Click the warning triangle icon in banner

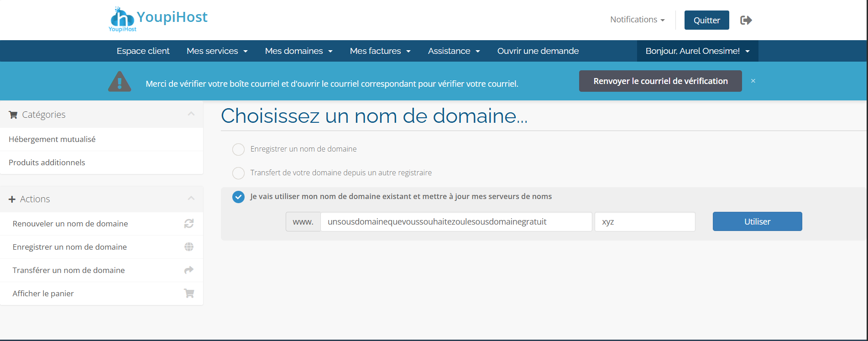(x=120, y=82)
